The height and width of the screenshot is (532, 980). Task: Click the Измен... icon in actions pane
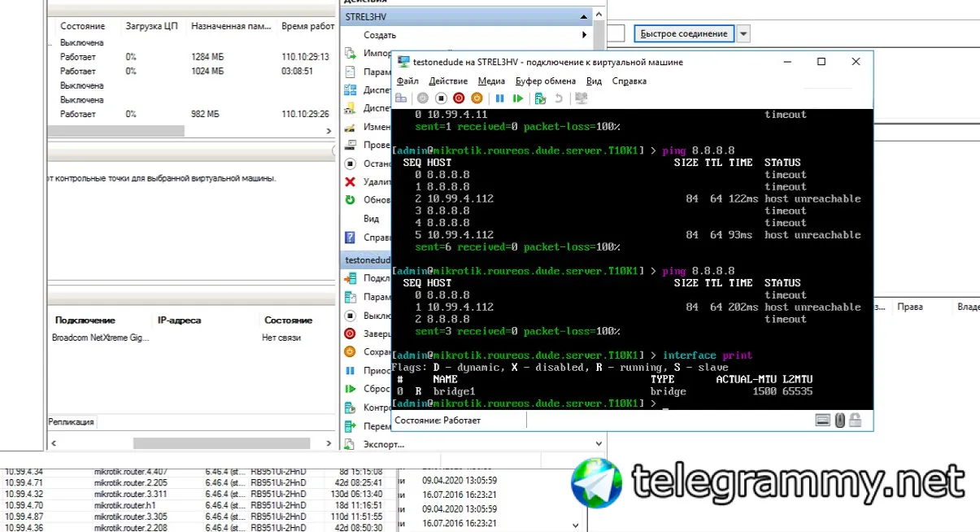[x=351, y=127]
